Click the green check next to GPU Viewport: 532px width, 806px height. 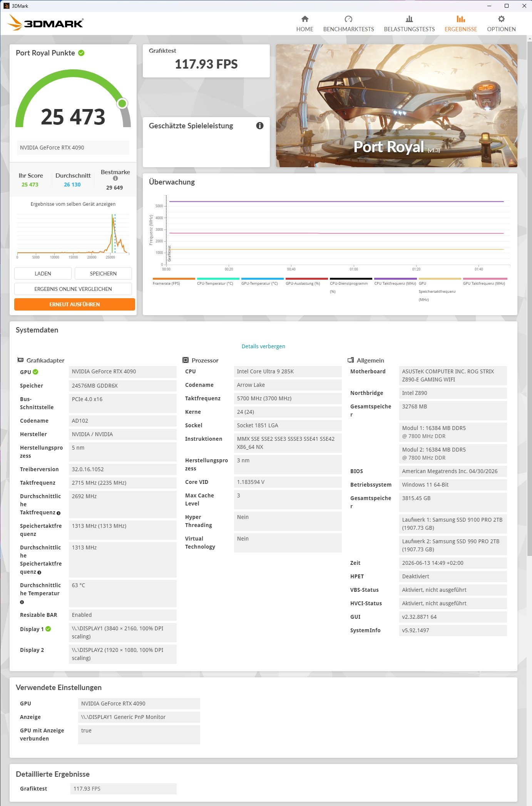(35, 372)
